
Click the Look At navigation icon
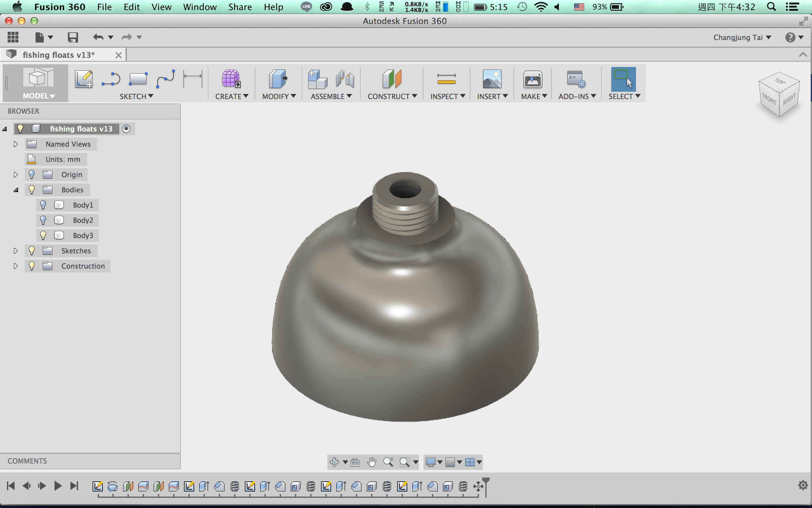pyautogui.click(x=355, y=462)
